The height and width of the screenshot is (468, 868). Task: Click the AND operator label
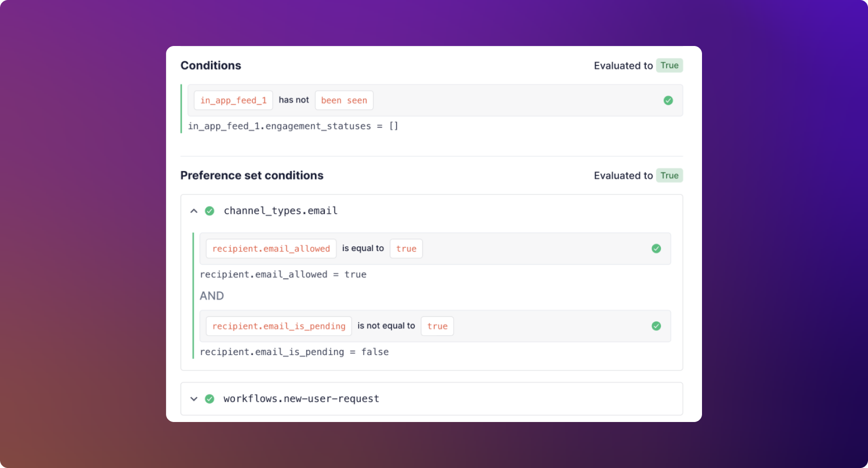(212, 296)
